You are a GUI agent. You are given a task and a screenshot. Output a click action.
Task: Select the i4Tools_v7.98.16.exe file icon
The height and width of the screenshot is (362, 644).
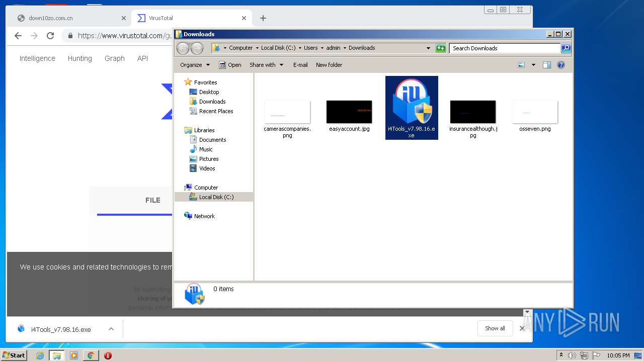(x=412, y=108)
